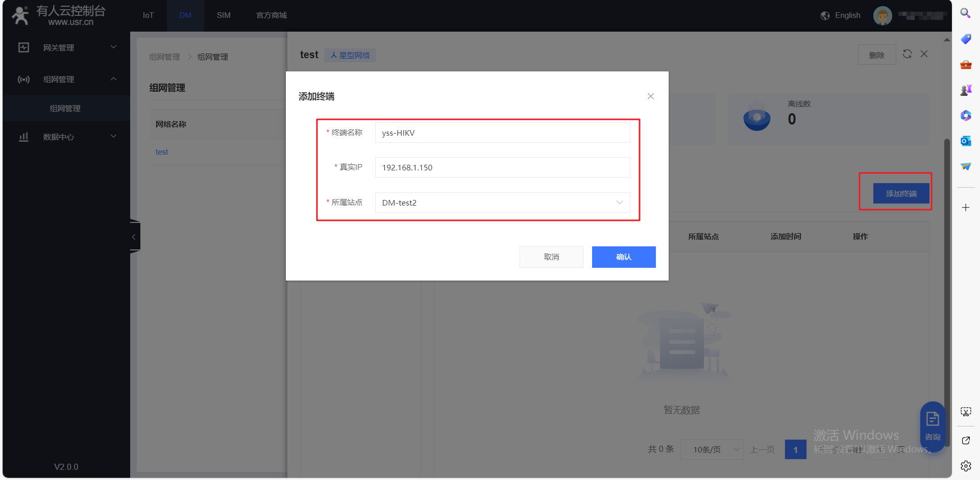Image resolution: width=980 pixels, height=480 pixels.
Task: Switch to the SIM tab
Action: tap(224, 15)
